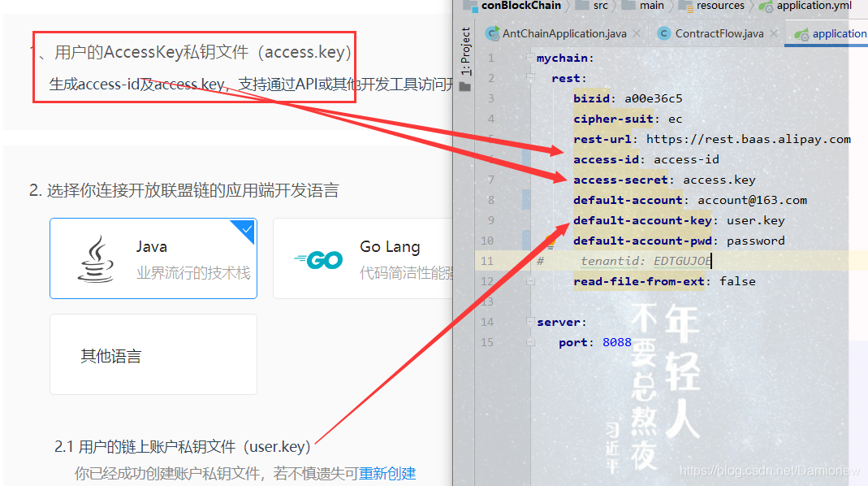Expand the main breadcrumb chevron

pyautogui.click(x=672, y=6)
